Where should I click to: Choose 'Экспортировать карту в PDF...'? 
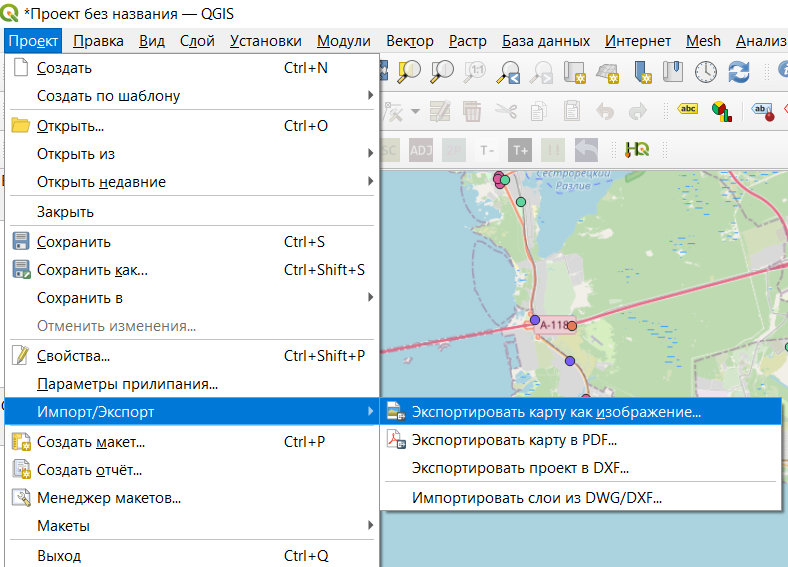pos(514,439)
